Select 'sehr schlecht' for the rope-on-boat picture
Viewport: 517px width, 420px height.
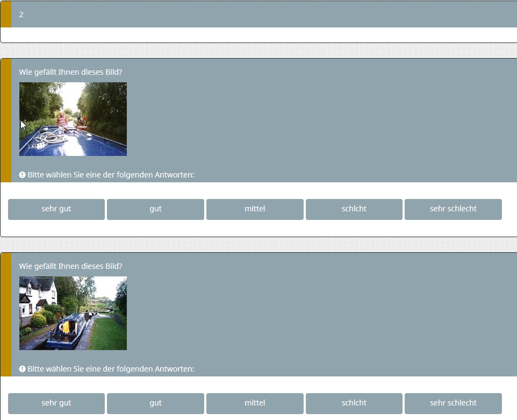click(454, 209)
